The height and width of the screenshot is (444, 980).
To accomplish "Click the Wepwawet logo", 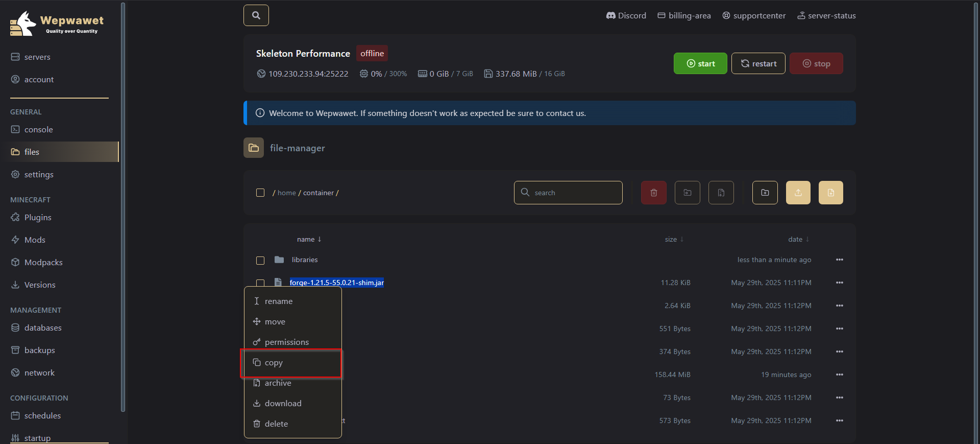I will [x=57, y=24].
